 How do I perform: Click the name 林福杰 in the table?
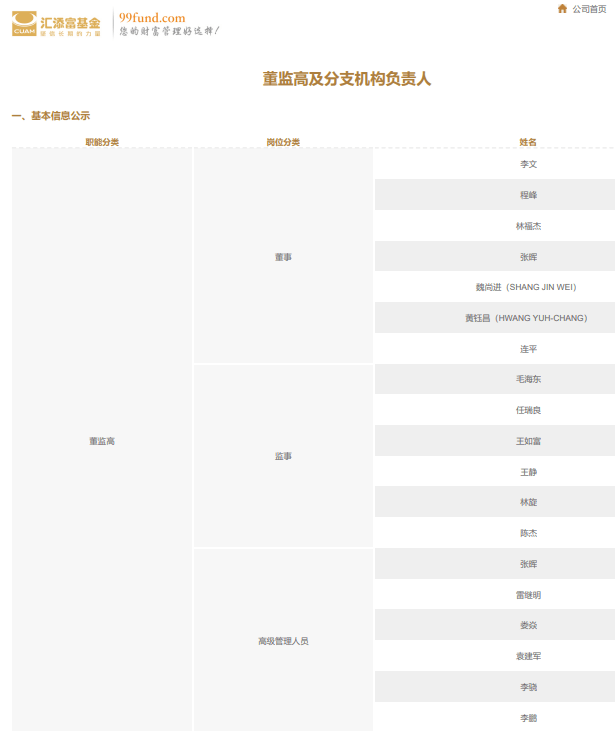pyautogui.click(x=528, y=226)
